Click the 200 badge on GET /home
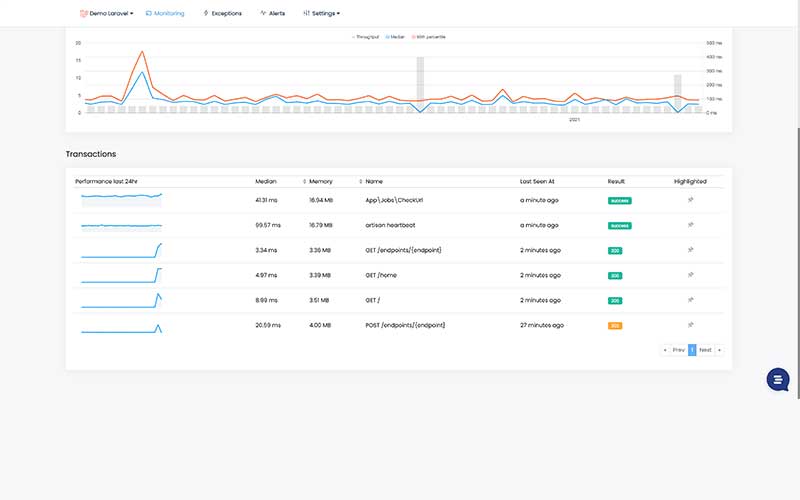Screen dimensions: 800x500 (x=615, y=276)
